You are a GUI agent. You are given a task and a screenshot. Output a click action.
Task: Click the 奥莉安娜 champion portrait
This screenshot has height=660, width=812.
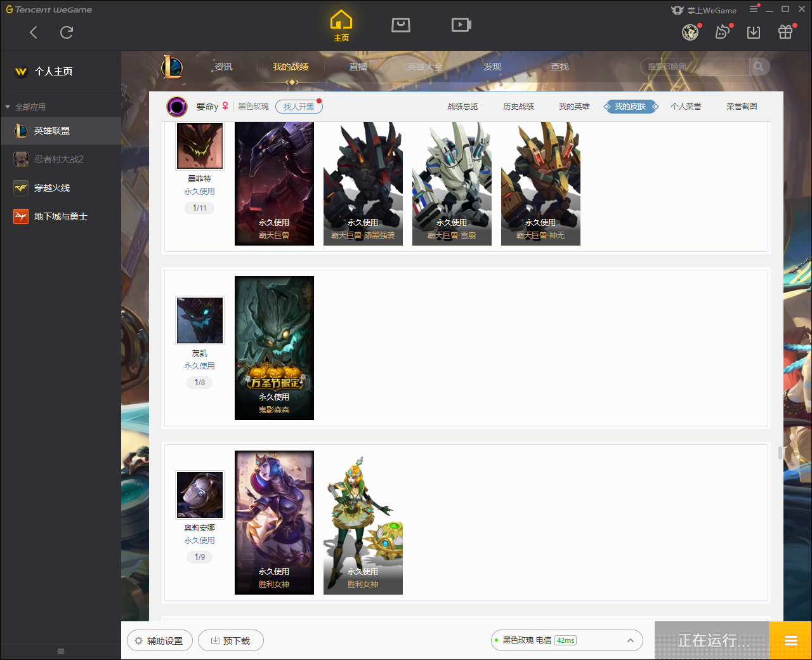coord(200,495)
